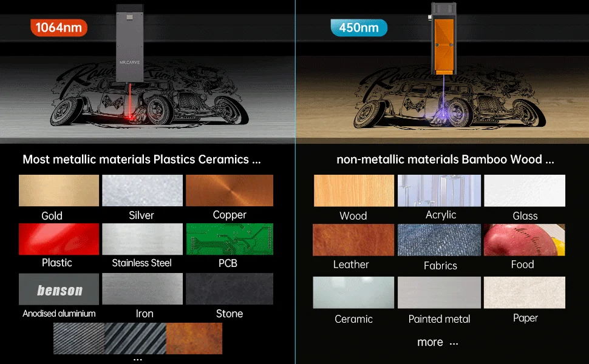Screen dimensions: 589x364
Task: Select the Gold material swatch
Action: (59, 190)
